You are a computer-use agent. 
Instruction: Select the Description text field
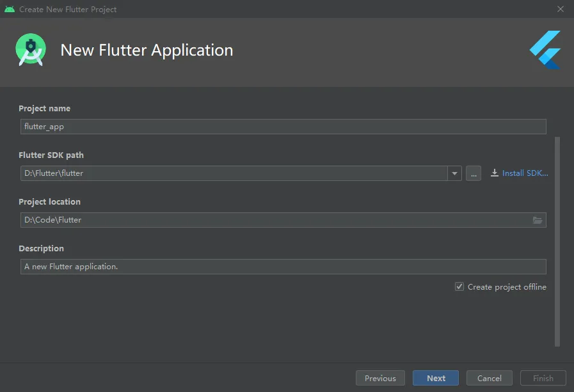pos(283,267)
